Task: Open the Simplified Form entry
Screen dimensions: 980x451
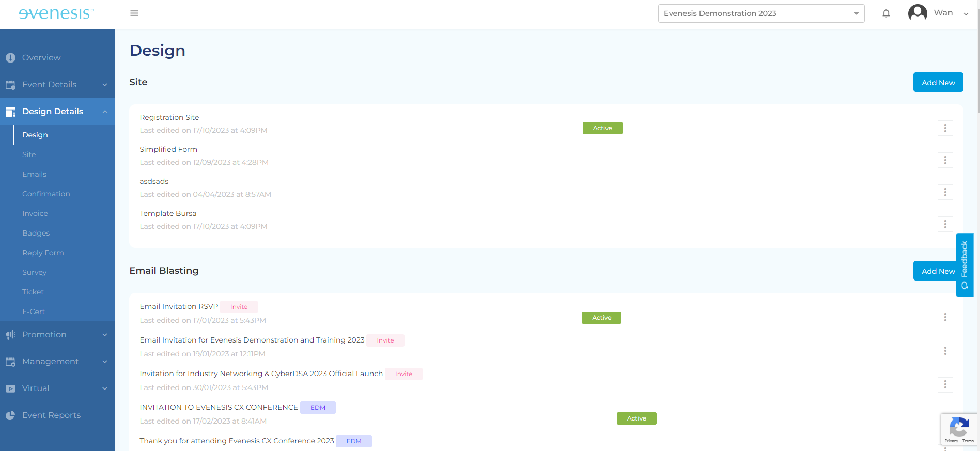Action: click(168, 149)
